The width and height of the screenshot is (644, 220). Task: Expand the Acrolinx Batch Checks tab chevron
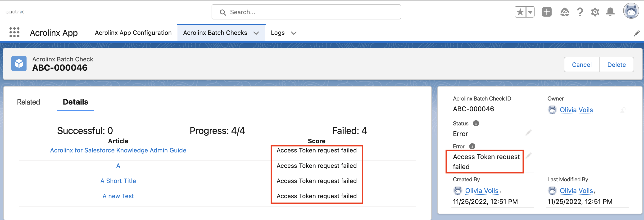pos(256,33)
